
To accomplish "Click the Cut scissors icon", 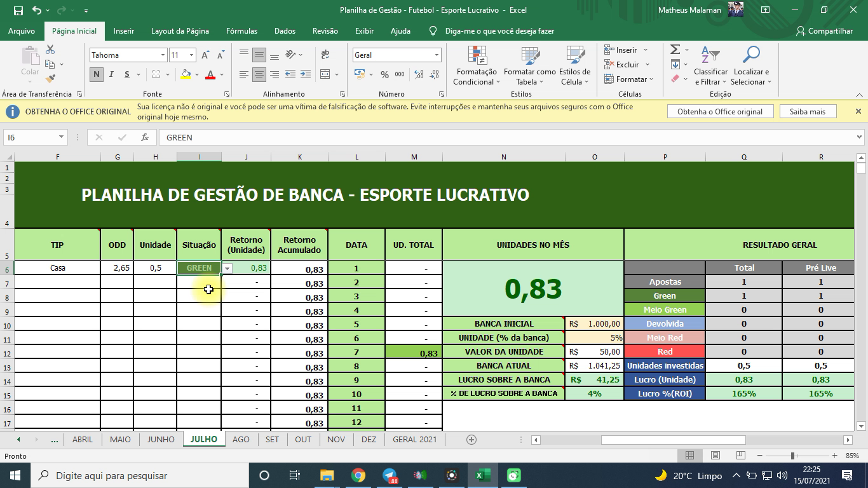I will (50, 50).
